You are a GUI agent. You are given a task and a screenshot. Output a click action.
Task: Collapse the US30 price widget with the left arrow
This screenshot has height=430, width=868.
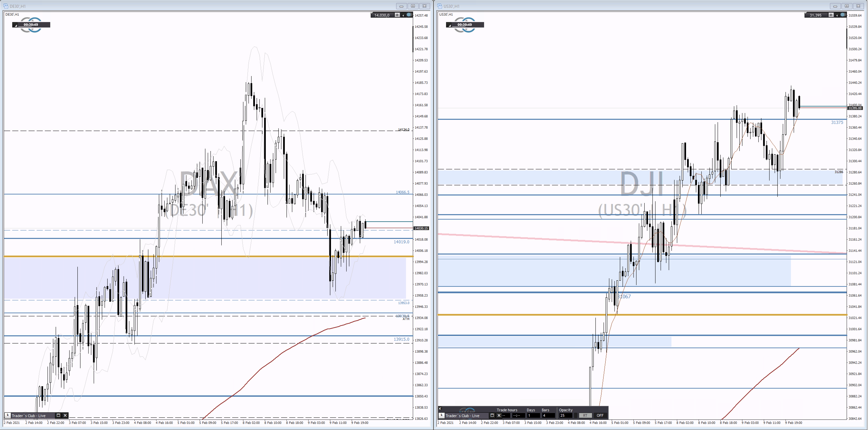[x=837, y=15]
